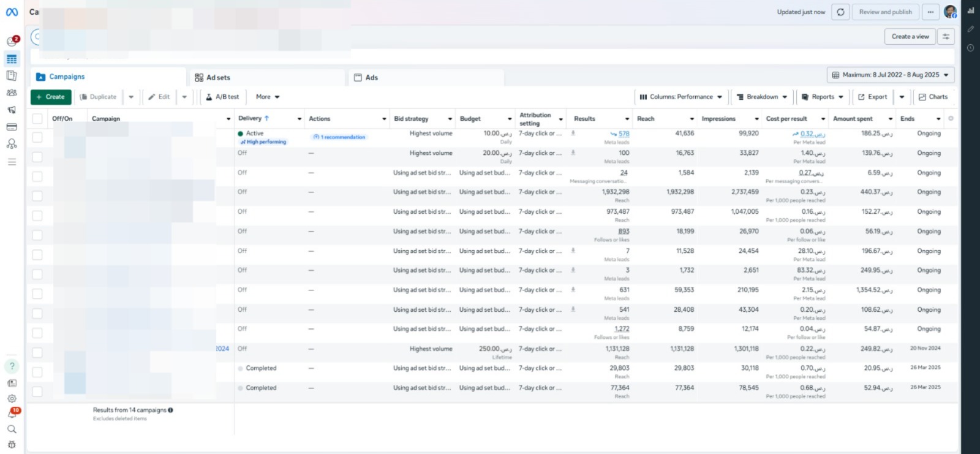Click the green Create button

click(x=51, y=97)
